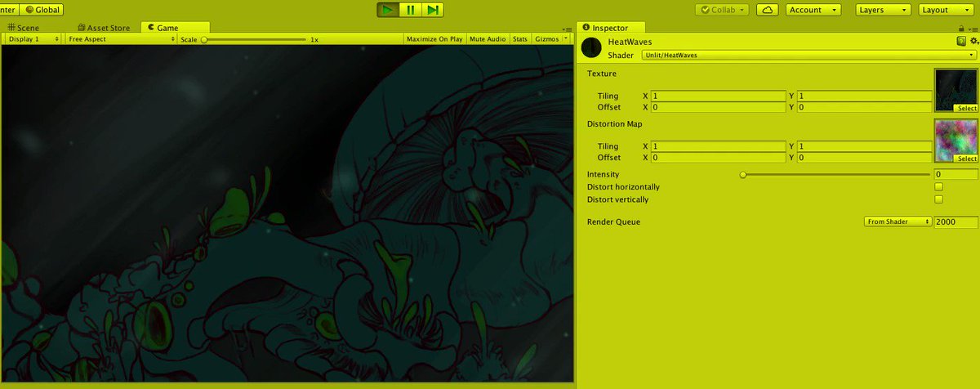Click the HeatWaves material name
The width and height of the screenshot is (980, 389).
point(631,42)
